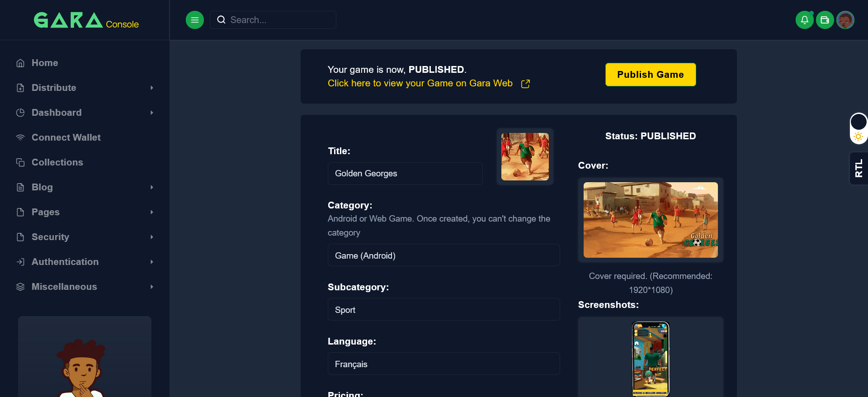The width and height of the screenshot is (868, 397).
Task: Focus the Search box in the header
Action: point(273,20)
